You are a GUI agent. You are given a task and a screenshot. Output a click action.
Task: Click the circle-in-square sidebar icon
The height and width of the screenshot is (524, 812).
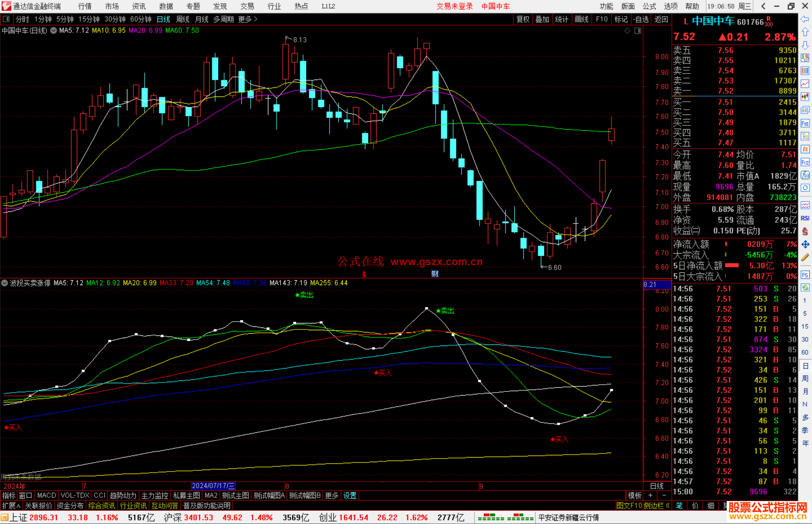[x=805, y=188]
